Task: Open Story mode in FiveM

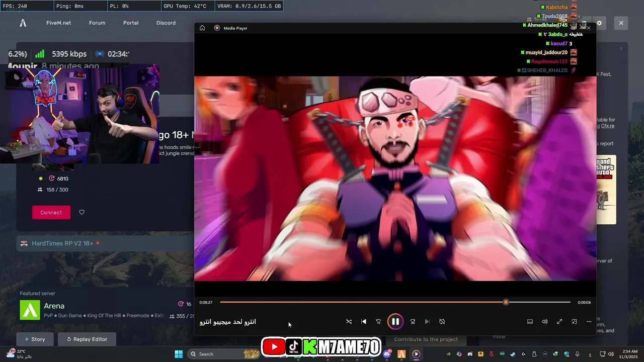Action: (x=35, y=339)
